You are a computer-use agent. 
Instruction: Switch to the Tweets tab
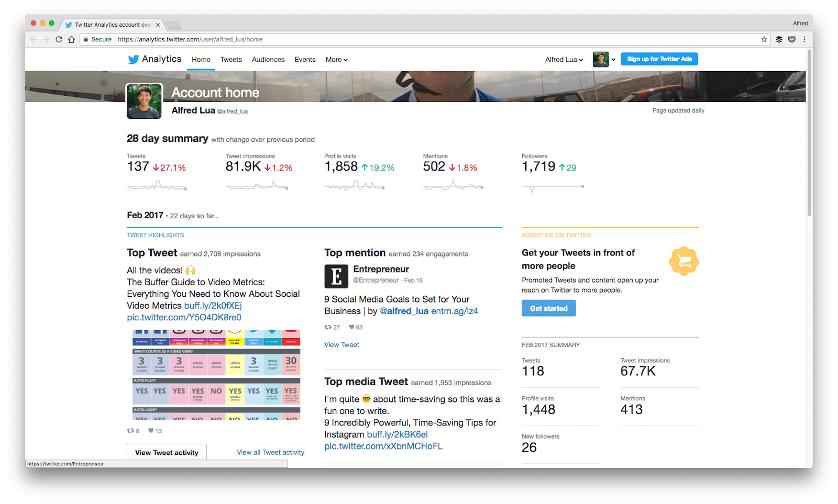[x=231, y=60]
